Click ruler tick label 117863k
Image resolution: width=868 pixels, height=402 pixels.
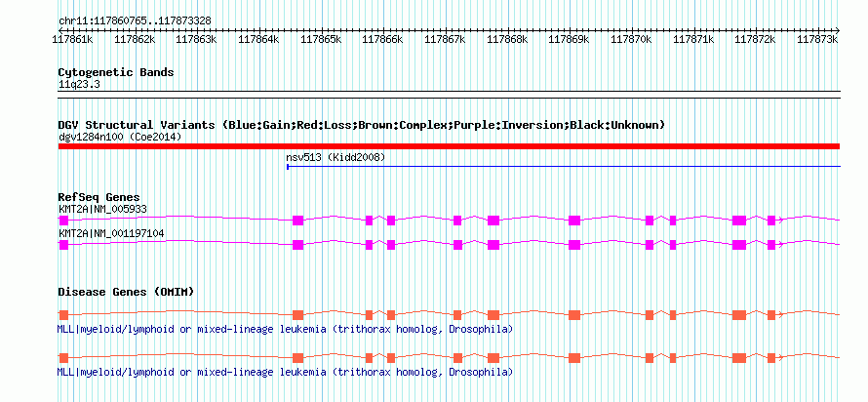pos(196,39)
